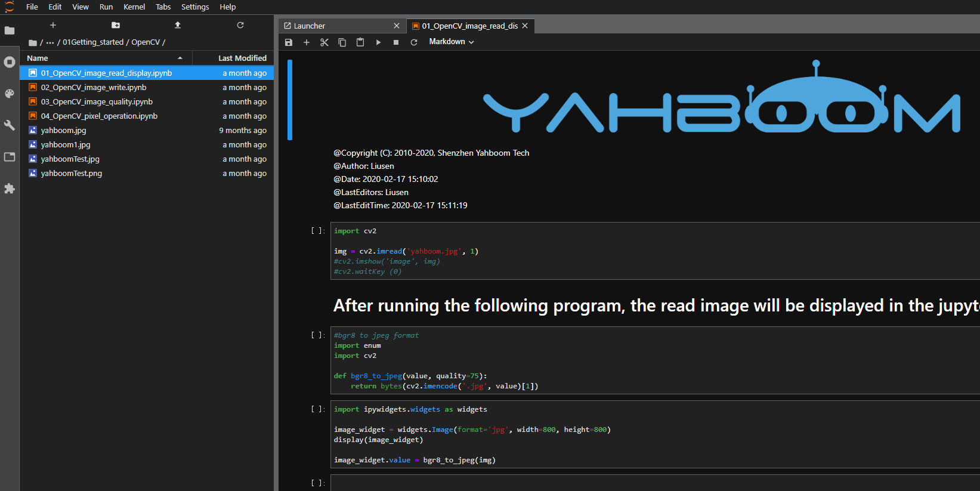Insert a new cell below with plus icon
Viewport: 980px width, 491px height.
[x=307, y=42]
